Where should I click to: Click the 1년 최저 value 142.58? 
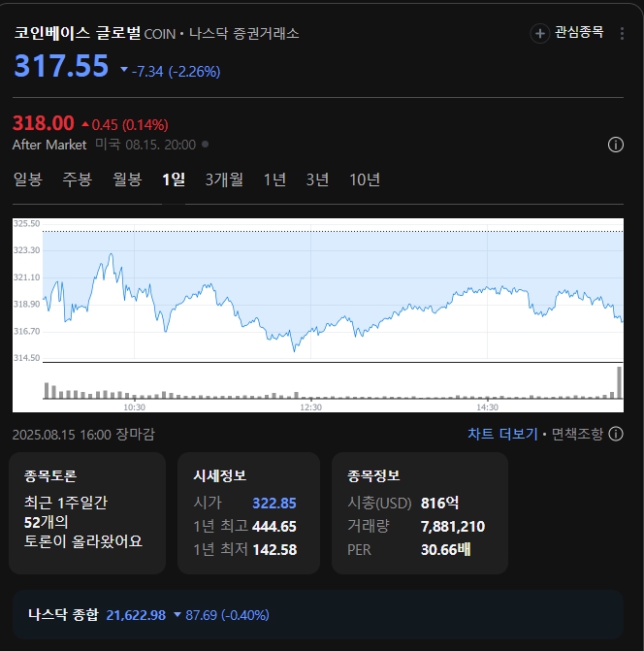tap(274, 550)
